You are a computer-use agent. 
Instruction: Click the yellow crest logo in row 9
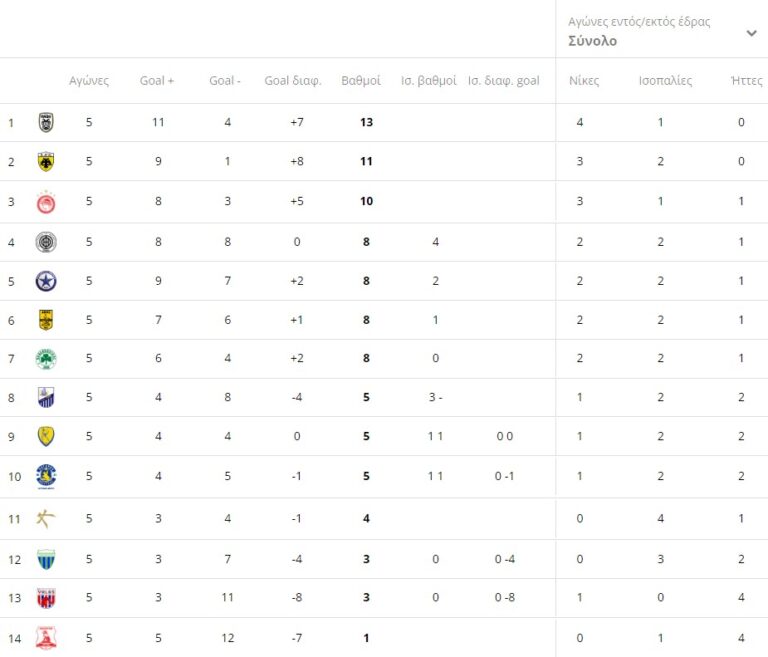[x=46, y=436]
